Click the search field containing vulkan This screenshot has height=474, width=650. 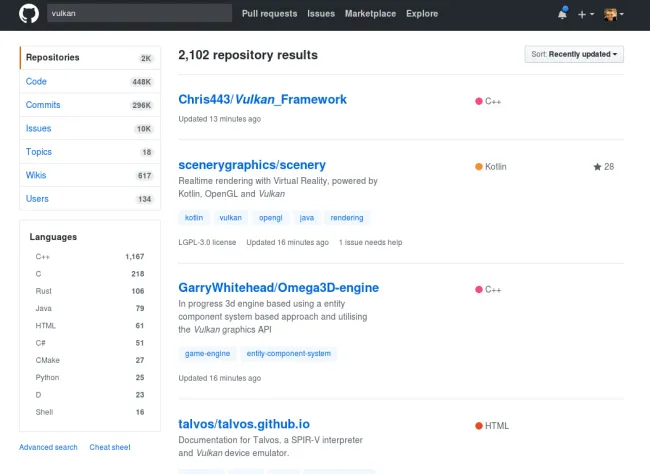[139, 13]
